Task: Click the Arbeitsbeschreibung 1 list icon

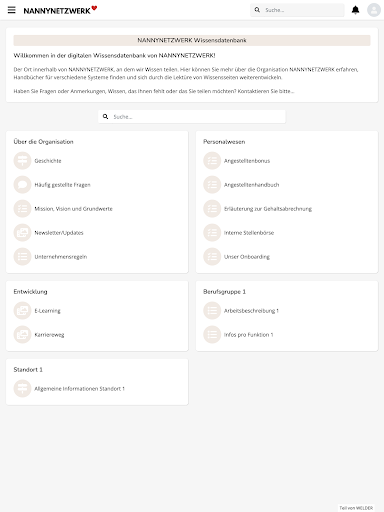Action: click(x=212, y=311)
